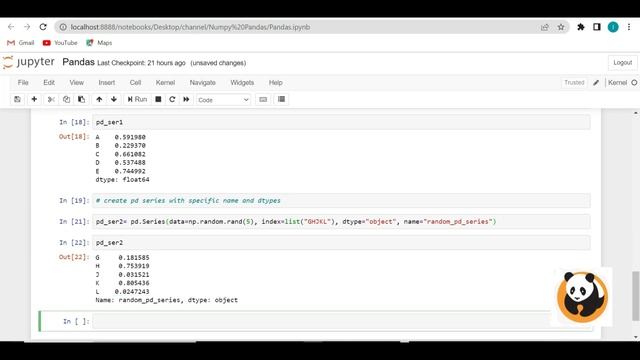Open the Kernel menu

click(x=165, y=82)
